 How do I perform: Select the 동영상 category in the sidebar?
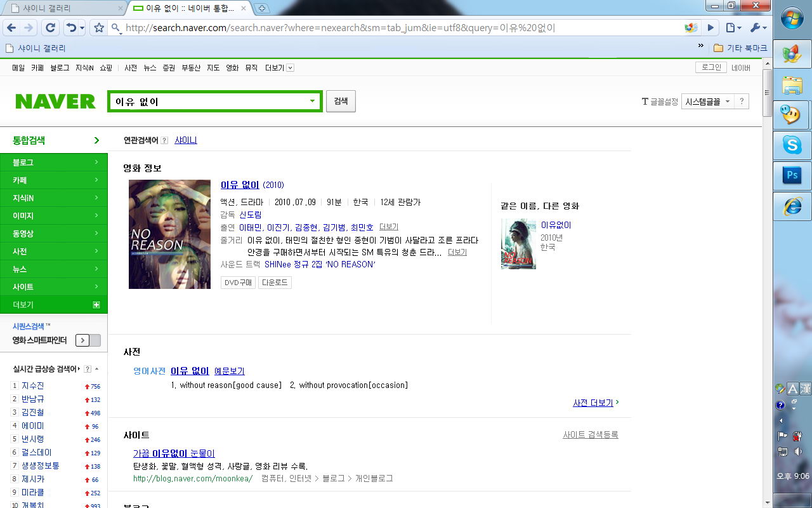point(54,234)
